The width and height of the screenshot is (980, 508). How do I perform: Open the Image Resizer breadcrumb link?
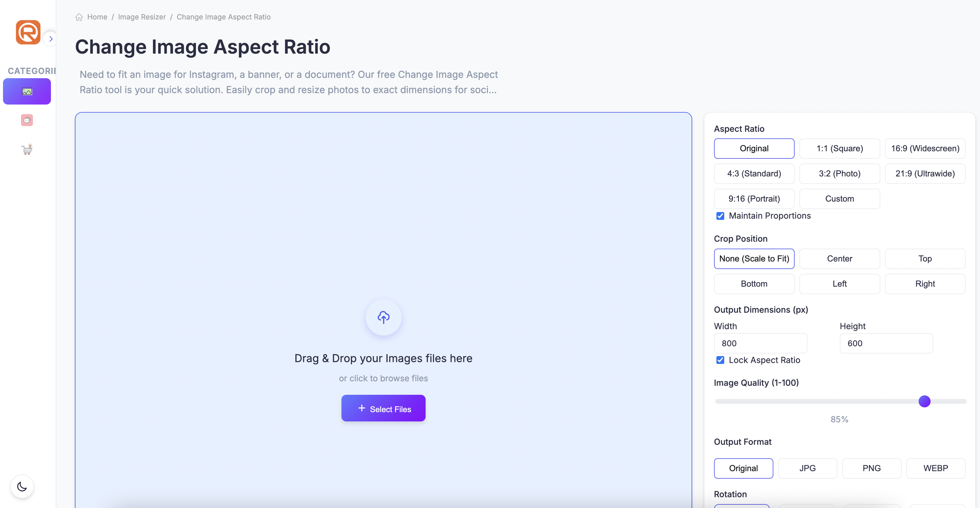[x=142, y=17]
